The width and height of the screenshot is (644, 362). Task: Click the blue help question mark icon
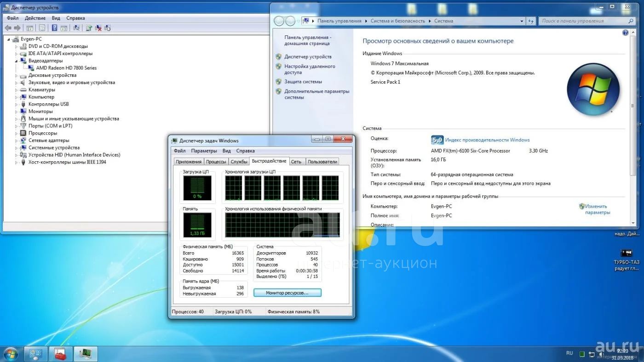click(625, 33)
